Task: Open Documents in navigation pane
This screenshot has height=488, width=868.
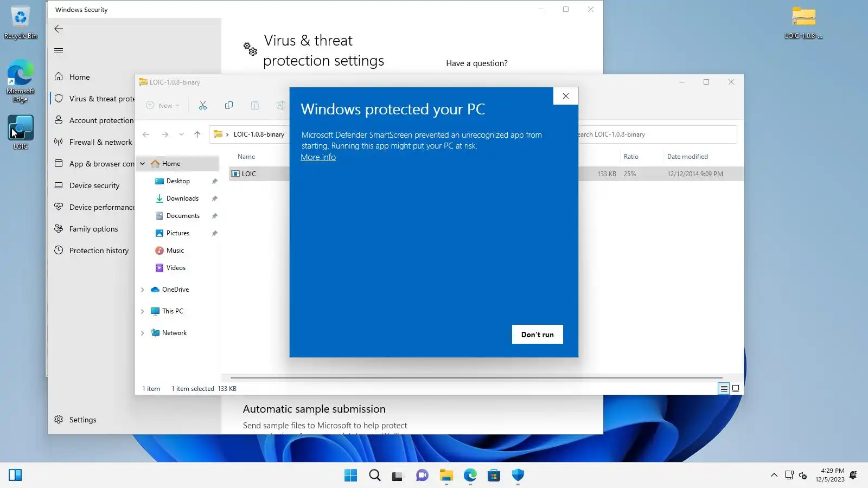Action: coord(183,216)
